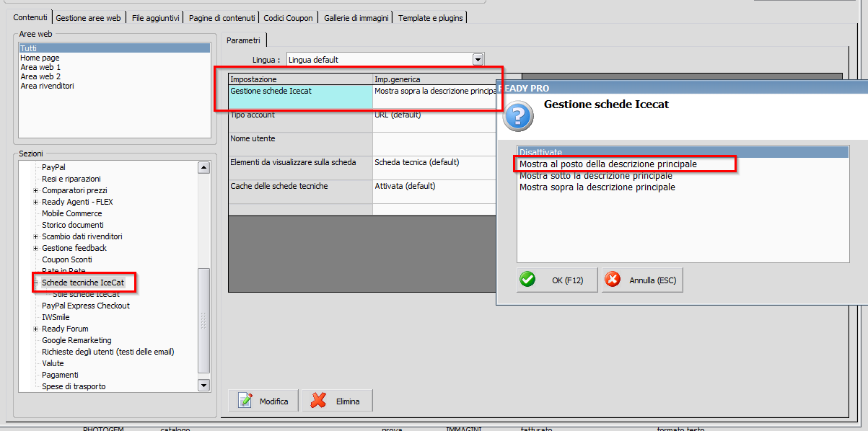This screenshot has width=868, height=431.
Task: Select Stile schede IceCat tree item
Action: [x=86, y=294]
